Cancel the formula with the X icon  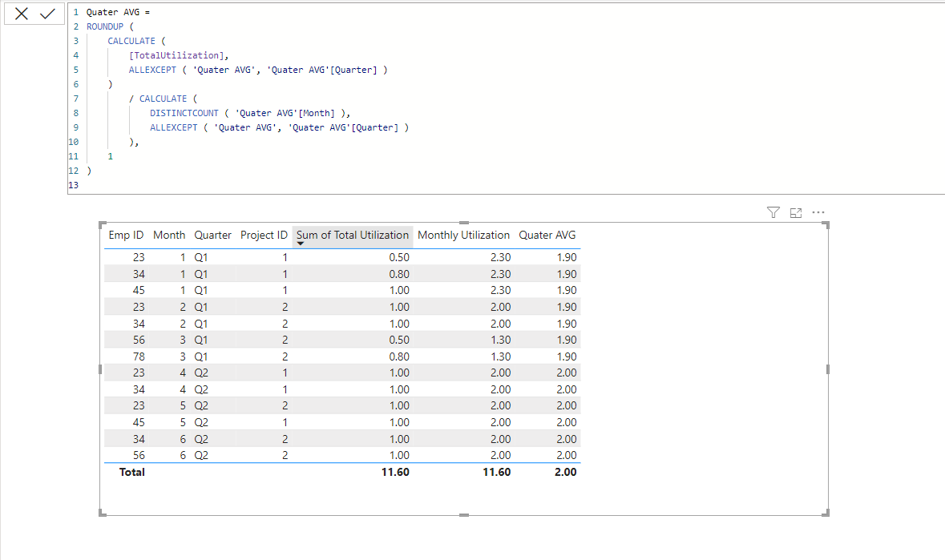(x=21, y=14)
